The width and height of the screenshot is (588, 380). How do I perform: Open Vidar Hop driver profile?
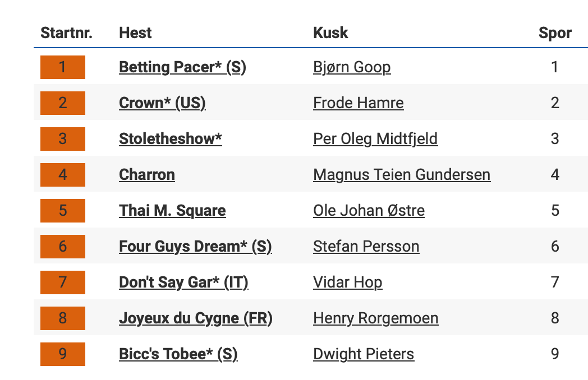click(x=347, y=282)
